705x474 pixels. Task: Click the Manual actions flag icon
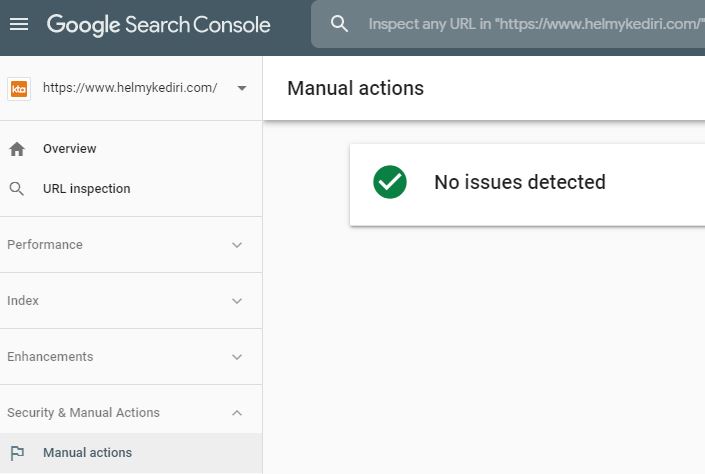point(17,453)
